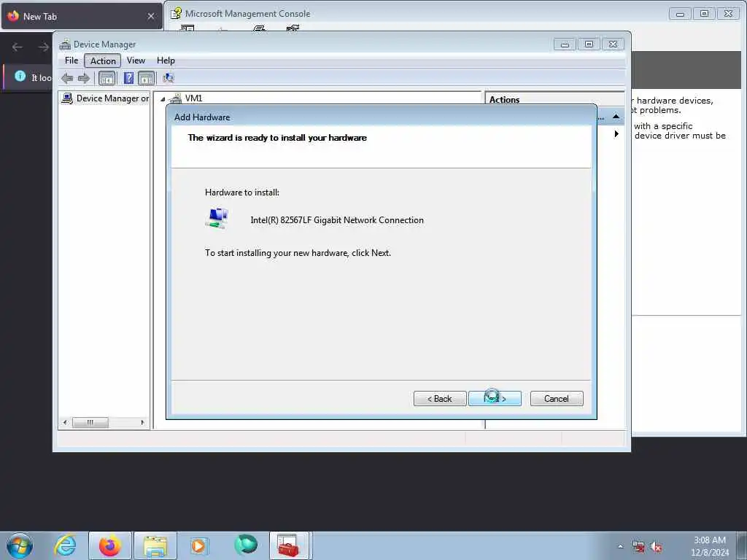Select the New Tab tab in Firefox
The height and width of the screenshot is (560, 747).
coord(82,16)
